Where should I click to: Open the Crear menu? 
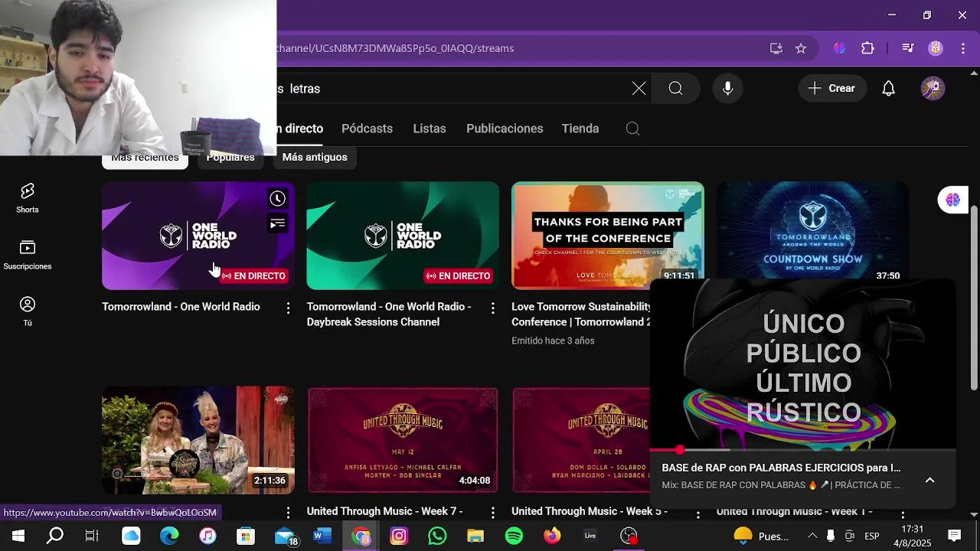click(832, 89)
